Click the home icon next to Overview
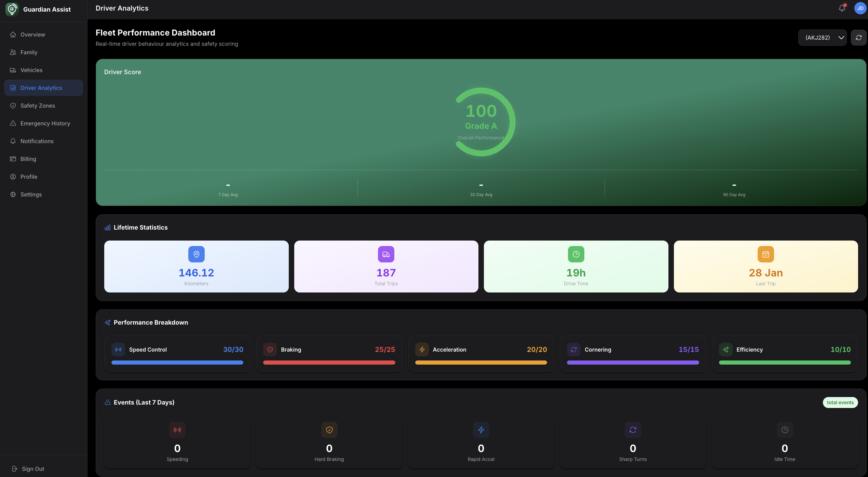The image size is (868, 477). pyautogui.click(x=13, y=35)
